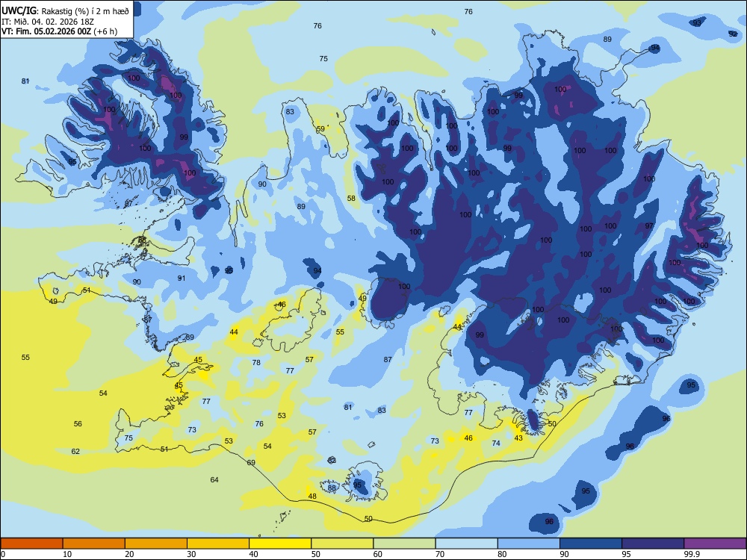This screenshot has height=560, width=747.
Task: Select the bright yellow 40–50 legend swatch
Action: click(x=280, y=544)
